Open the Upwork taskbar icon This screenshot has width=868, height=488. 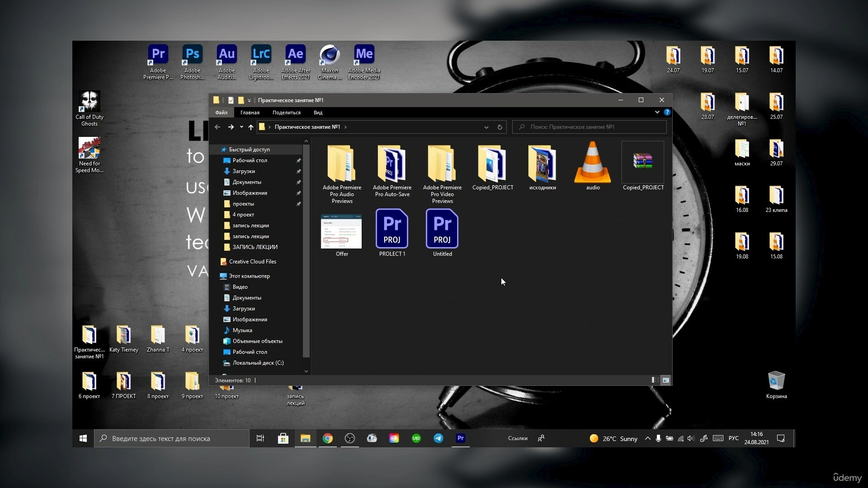coord(416,438)
